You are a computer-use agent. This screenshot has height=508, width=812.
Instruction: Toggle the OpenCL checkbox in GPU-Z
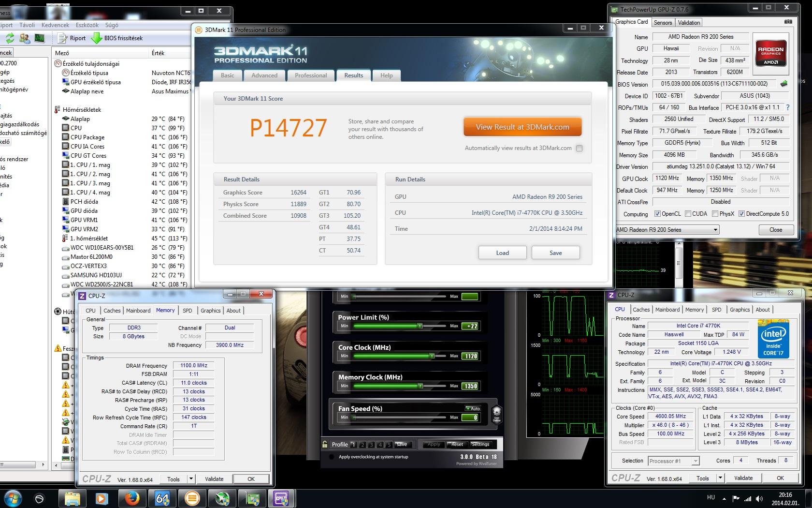[657, 214]
